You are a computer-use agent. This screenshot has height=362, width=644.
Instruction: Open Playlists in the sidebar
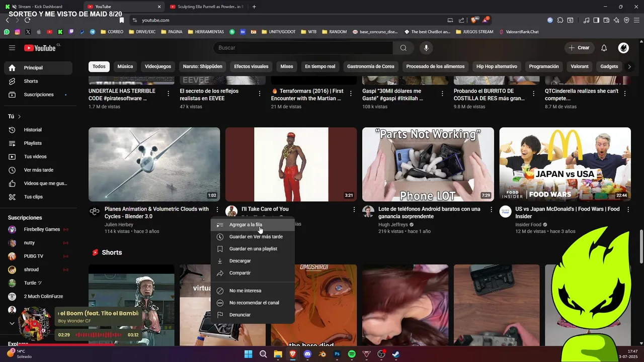[x=38, y=143]
